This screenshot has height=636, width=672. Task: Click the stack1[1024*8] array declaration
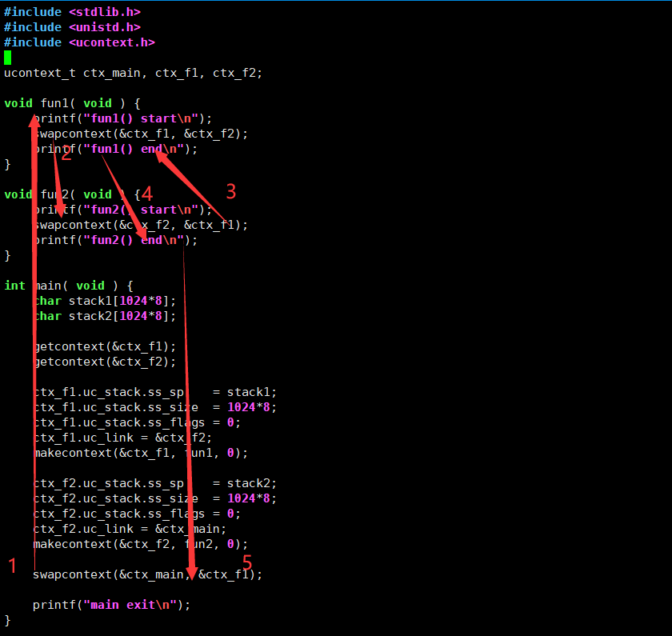click(104, 300)
